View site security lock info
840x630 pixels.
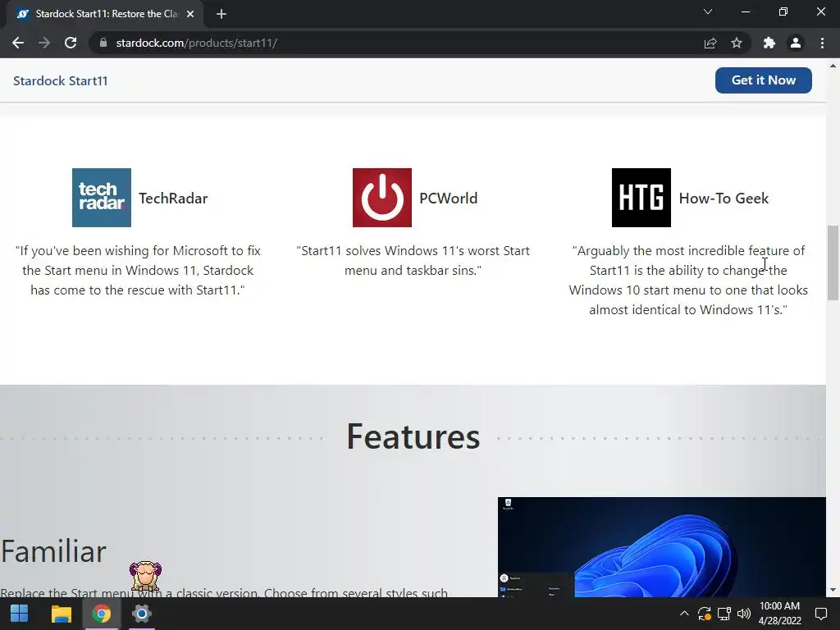pos(103,43)
